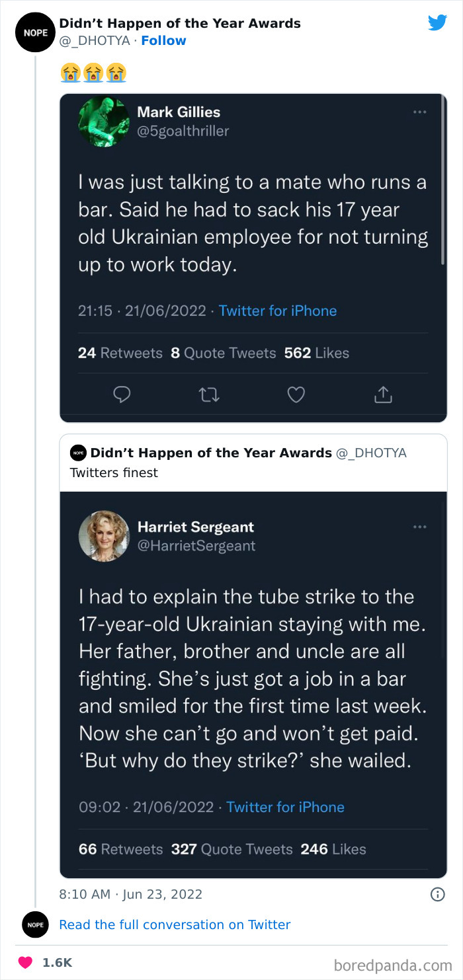Viewport: 463px width, 980px height.
Task: Click the small NOPE avatar in the quoted tweet
Action: pyautogui.click(x=79, y=453)
